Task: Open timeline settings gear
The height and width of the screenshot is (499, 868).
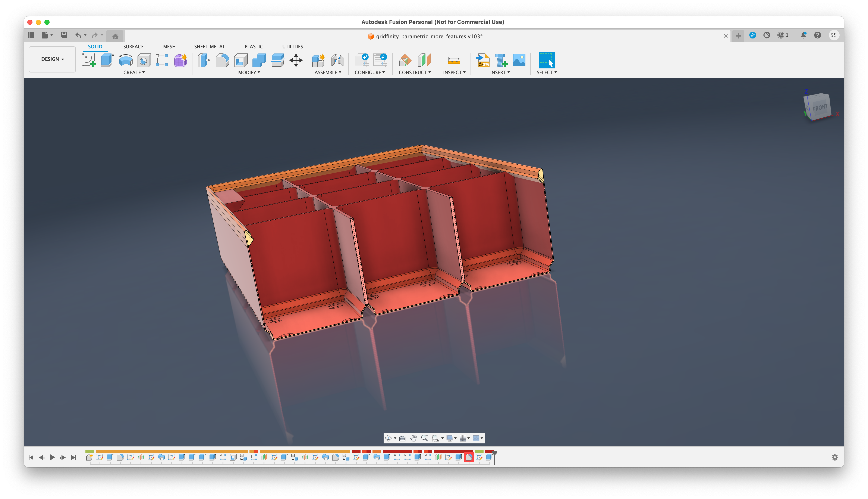Action: point(835,457)
